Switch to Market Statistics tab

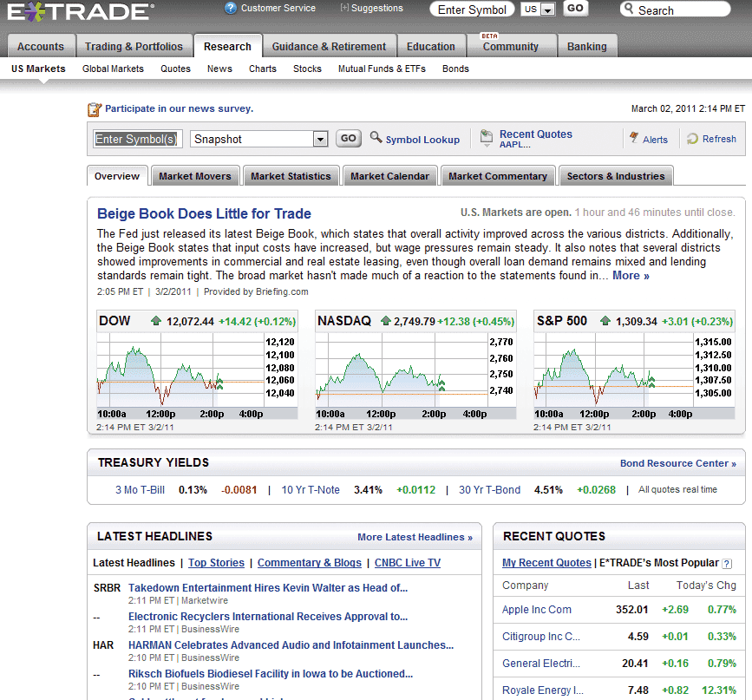pyautogui.click(x=291, y=176)
